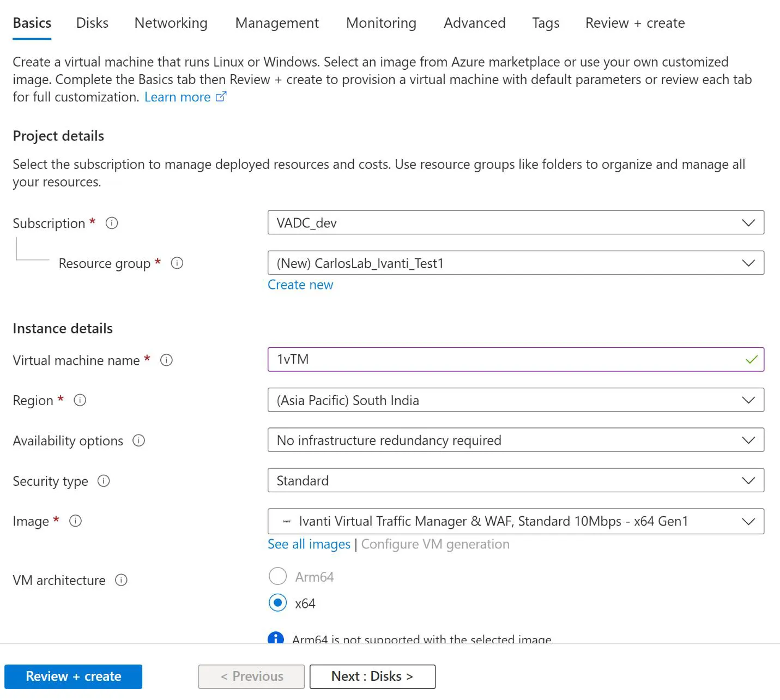Expand the Subscription dropdown VADC_dev

(516, 222)
